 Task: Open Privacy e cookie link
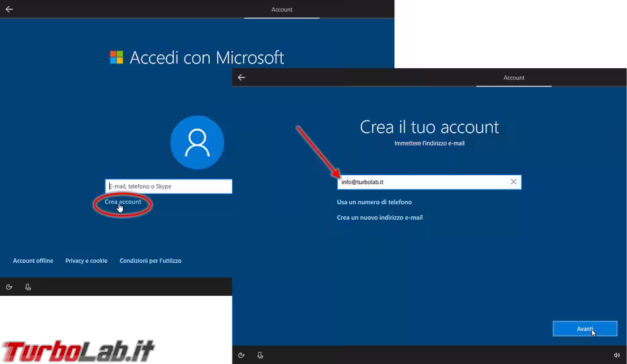(86, 260)
